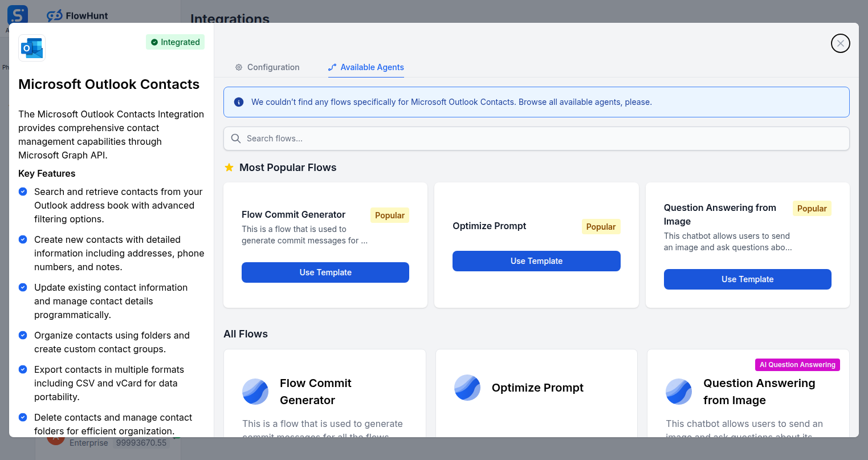The width and height of the screenshot is (868, 460).
Task: Click the Optimize Prompt flow sphere icon
Action: (x=467, y=388)
